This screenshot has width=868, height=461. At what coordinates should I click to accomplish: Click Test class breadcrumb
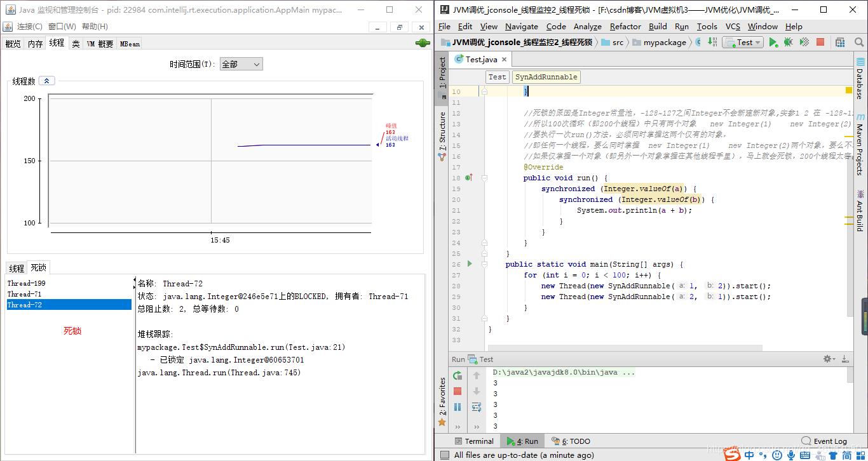498,77
